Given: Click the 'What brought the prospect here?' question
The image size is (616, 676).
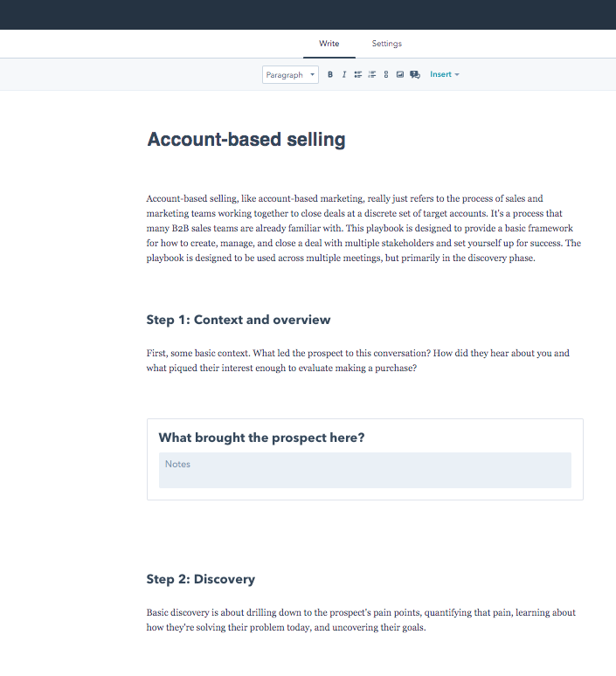Looking at the screenshot, I should click(x=261, y=438).
